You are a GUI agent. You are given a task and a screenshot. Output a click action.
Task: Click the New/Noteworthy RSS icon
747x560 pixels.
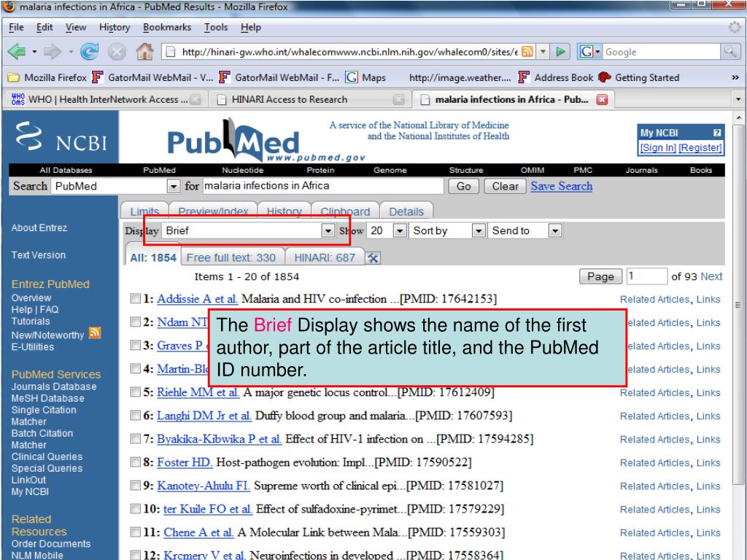pyautogui.click(x=95, y=332)
